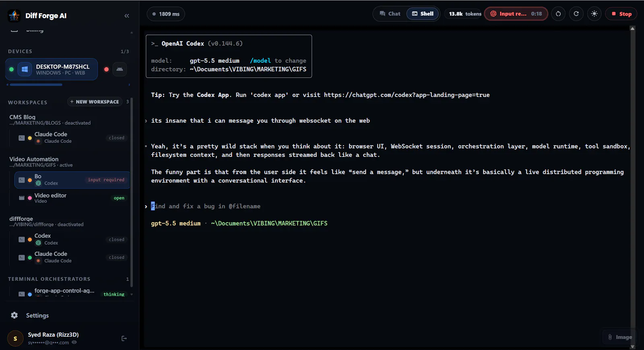Click the /model command in Codex header
Viewport: 644px width, 350px height.
pos(260,61)
